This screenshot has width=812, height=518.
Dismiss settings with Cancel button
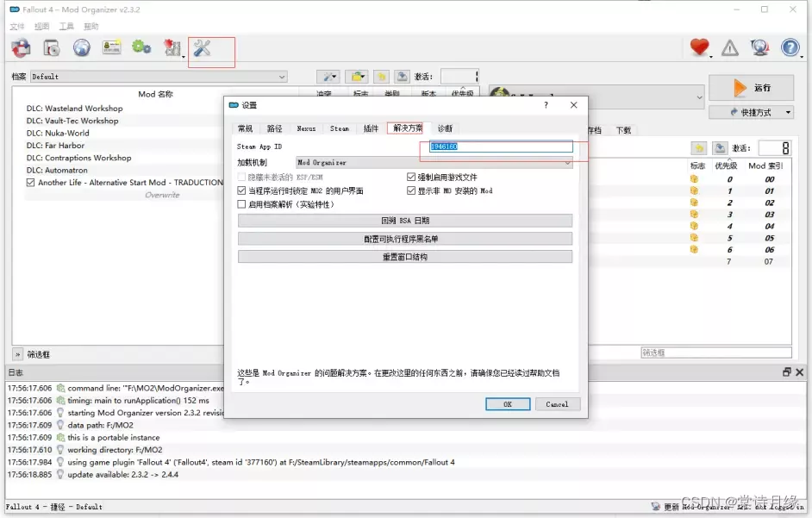(557, 404)
